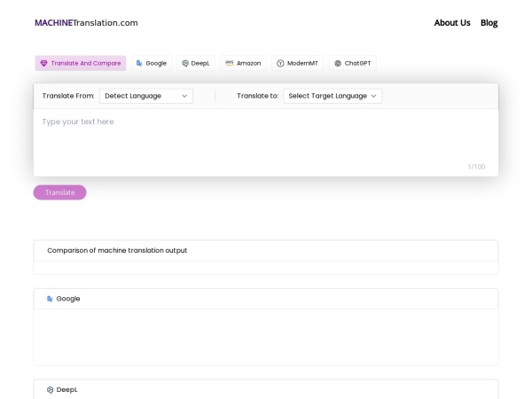Open the About Us page
Screen dimensions: 532x399
(x=452, y=22)
